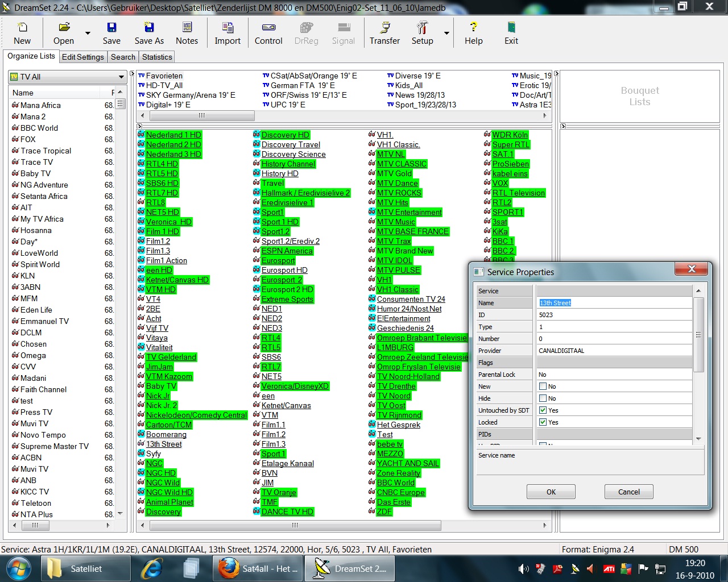Screen dimensions: 728x582
Task: Select Animal Planet service
Action: pyautogui.click(x=169, y=502)
